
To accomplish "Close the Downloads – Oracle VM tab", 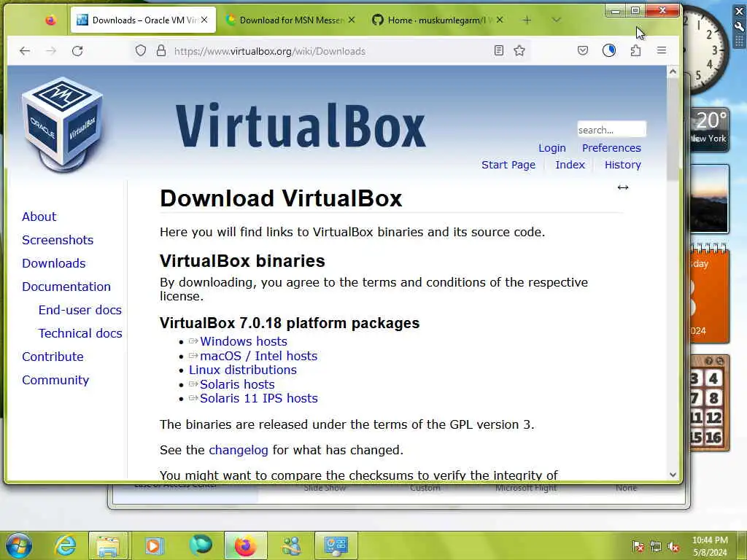I will pos(204,20).
